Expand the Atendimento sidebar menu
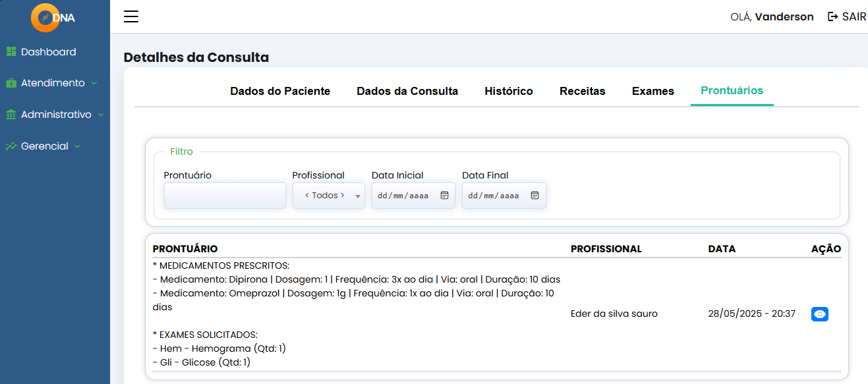This screenshot has height=384, width=868. pyautogui.click(x=53, y=83)
